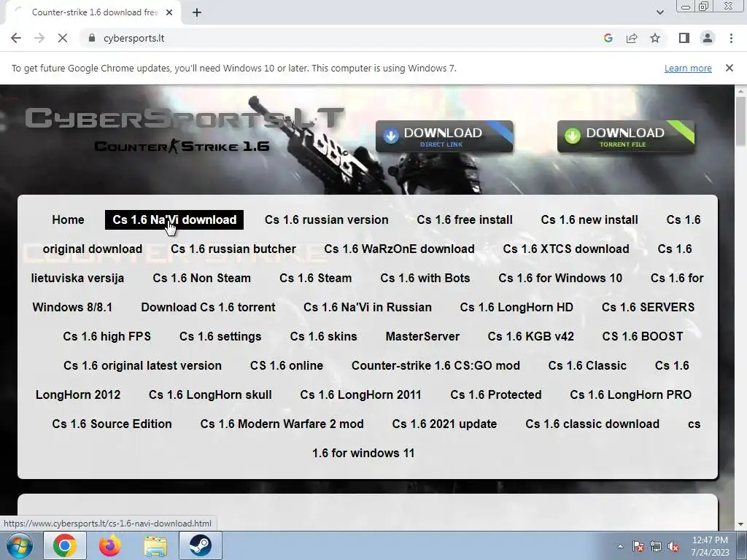The height and width of the screenshot is (560, 747).
Task: Open Cs 1.6 Protected link
Action: (x=496, y=394)
